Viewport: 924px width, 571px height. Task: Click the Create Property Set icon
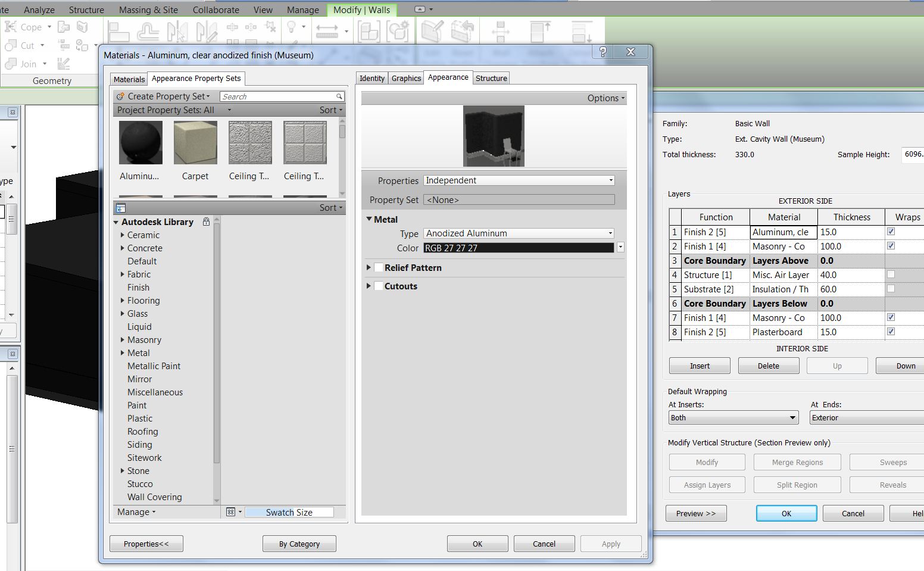tap(120, 96)
